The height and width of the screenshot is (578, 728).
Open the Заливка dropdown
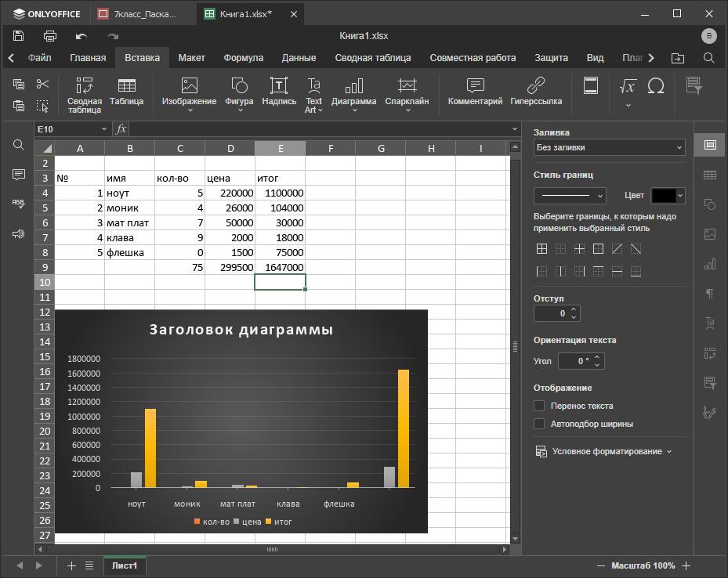609,147
